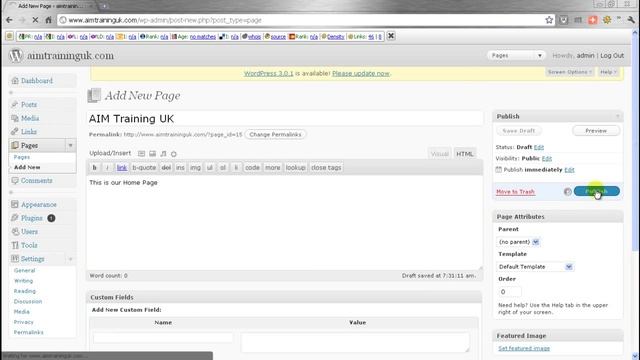Screen dimensions: 640x360
Task: Click the img quicktag button
Action: pos(196,168)
